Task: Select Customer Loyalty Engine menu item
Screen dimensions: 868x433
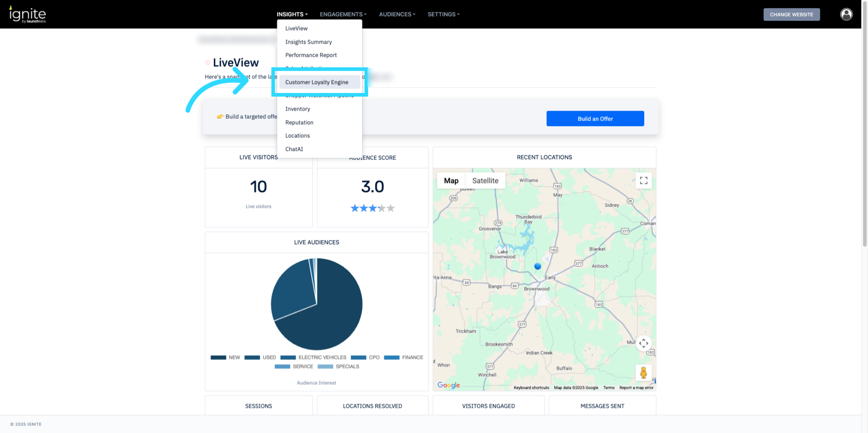Action: pos(316,82)
